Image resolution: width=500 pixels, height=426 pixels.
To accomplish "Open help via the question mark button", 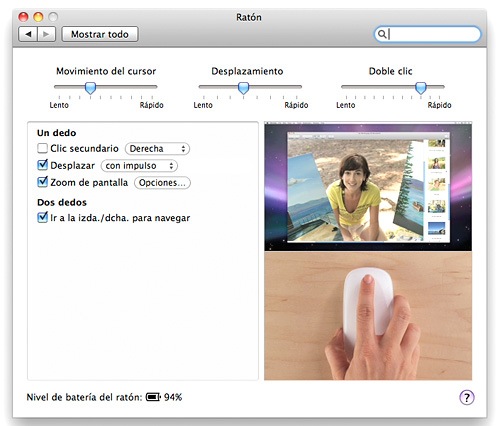I will [x=467, y=397].
